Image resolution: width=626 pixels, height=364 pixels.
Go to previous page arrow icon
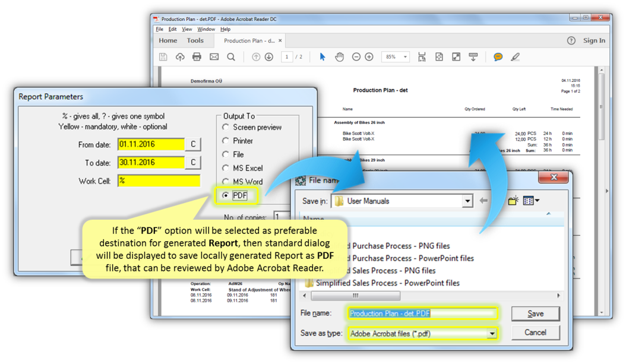256,56
